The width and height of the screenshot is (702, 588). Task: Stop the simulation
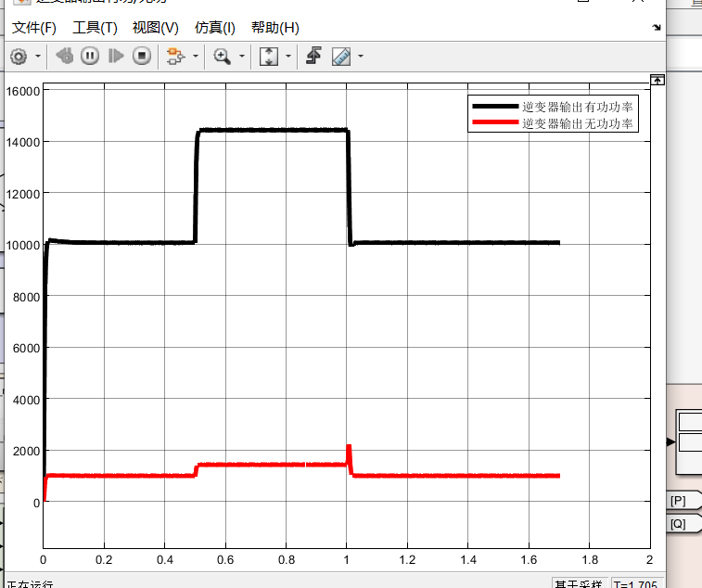142,56
